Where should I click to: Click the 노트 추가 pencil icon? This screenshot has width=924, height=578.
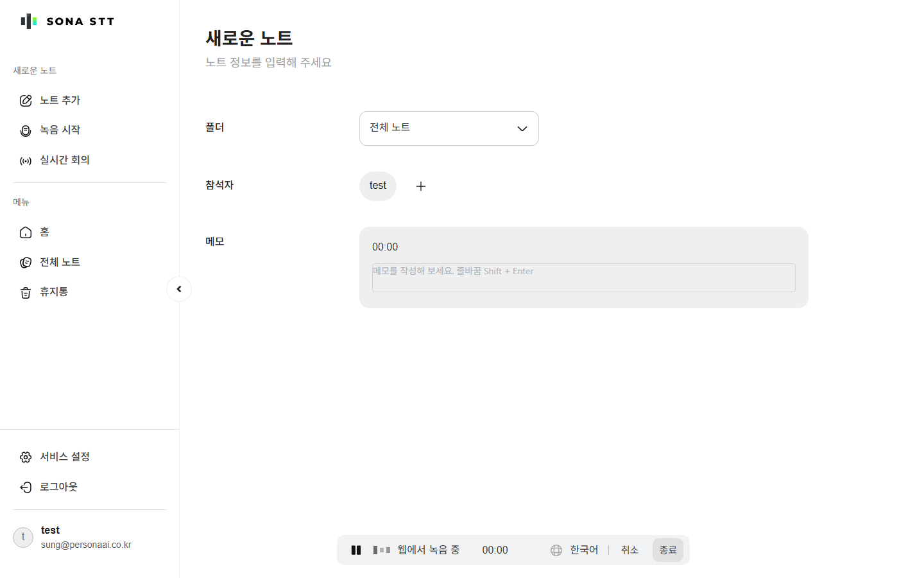(x=26, y=100)
